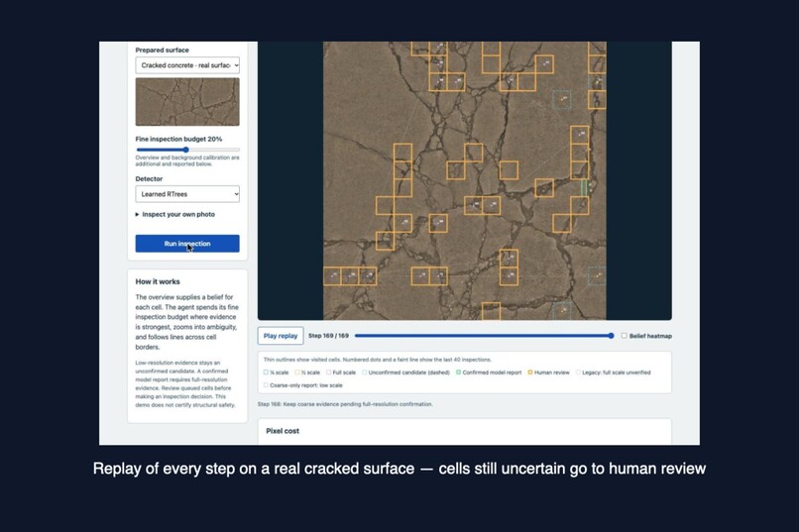The image size is (799, 532).
Task: Click the 'Thin outlines show visited cells' description
Action: point(377,360)
